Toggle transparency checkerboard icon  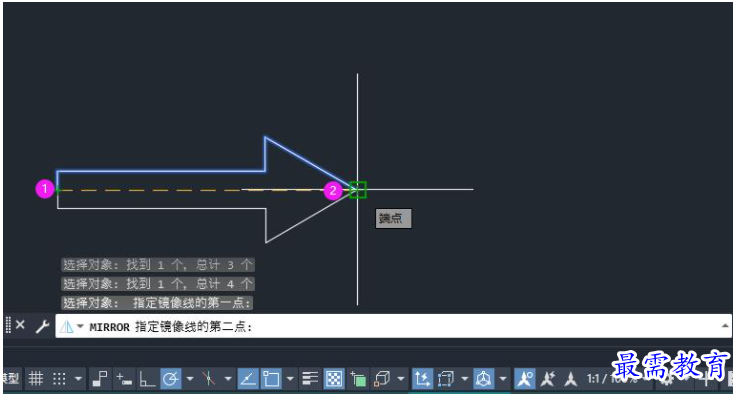coord(334,379)
